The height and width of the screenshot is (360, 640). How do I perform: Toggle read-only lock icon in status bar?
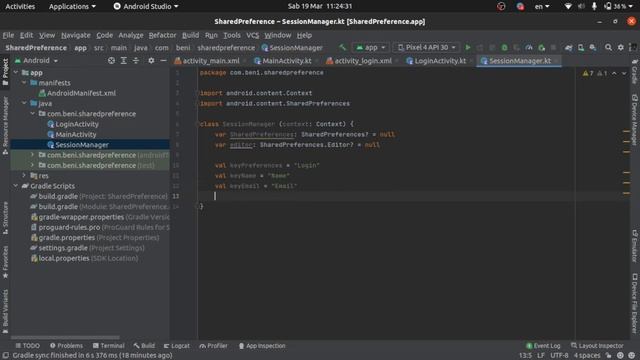pos(609,356)
